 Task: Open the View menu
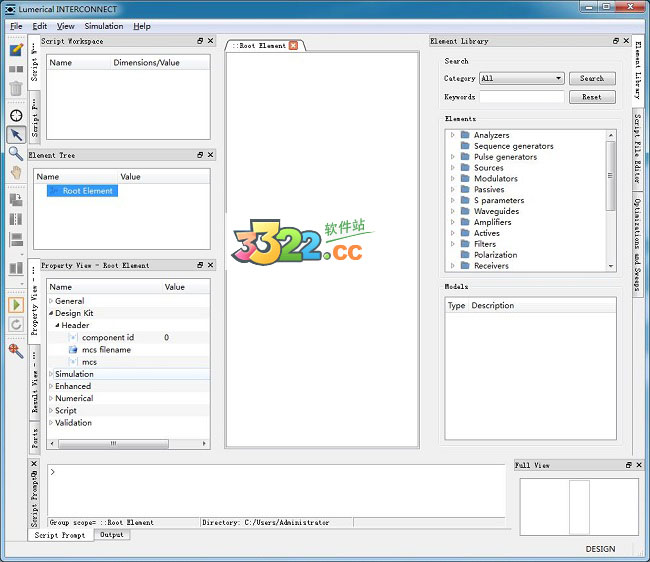65,26
